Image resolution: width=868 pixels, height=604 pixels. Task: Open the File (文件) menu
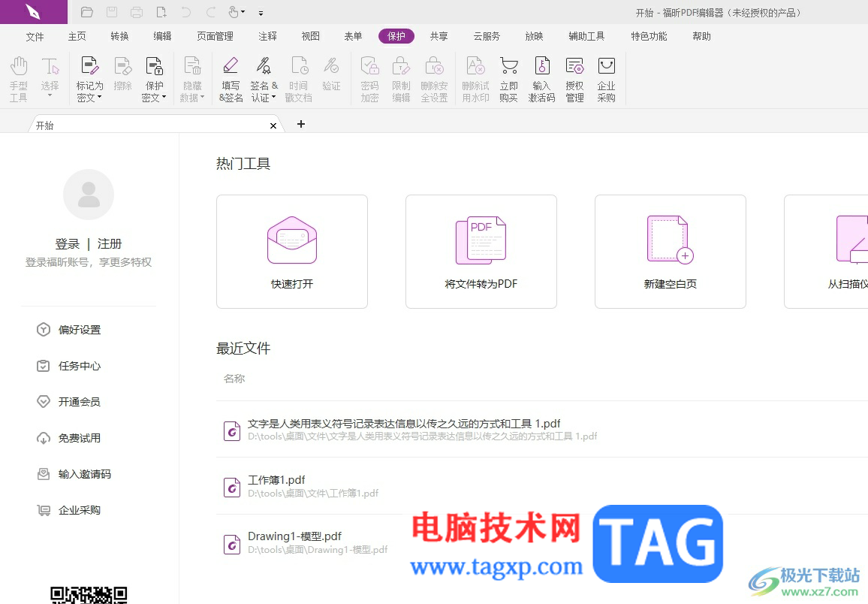pyautogui.click(x=35, y=37)
